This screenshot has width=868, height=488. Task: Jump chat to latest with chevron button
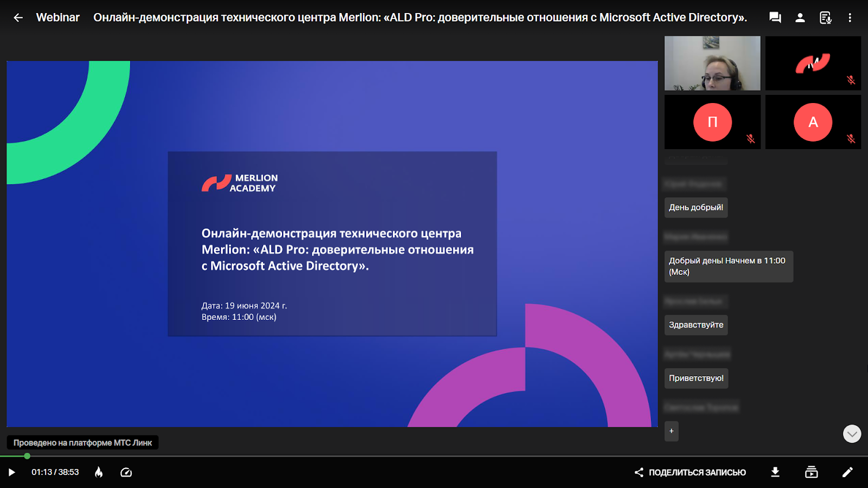tap(852, 434)
